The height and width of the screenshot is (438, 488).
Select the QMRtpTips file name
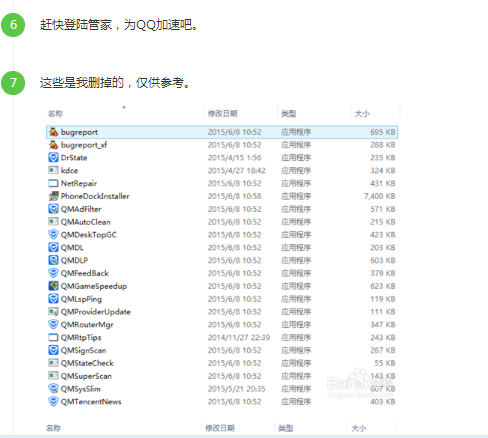tap(81, 337)
